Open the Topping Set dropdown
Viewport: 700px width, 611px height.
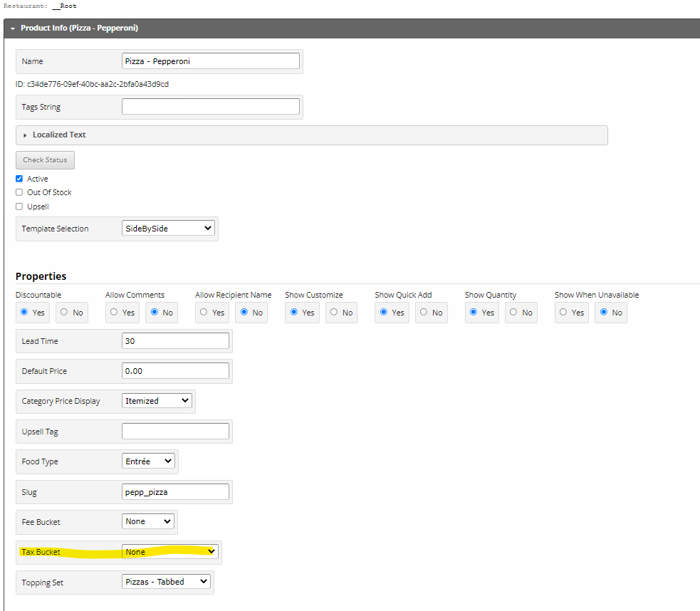tap(166, 582)
